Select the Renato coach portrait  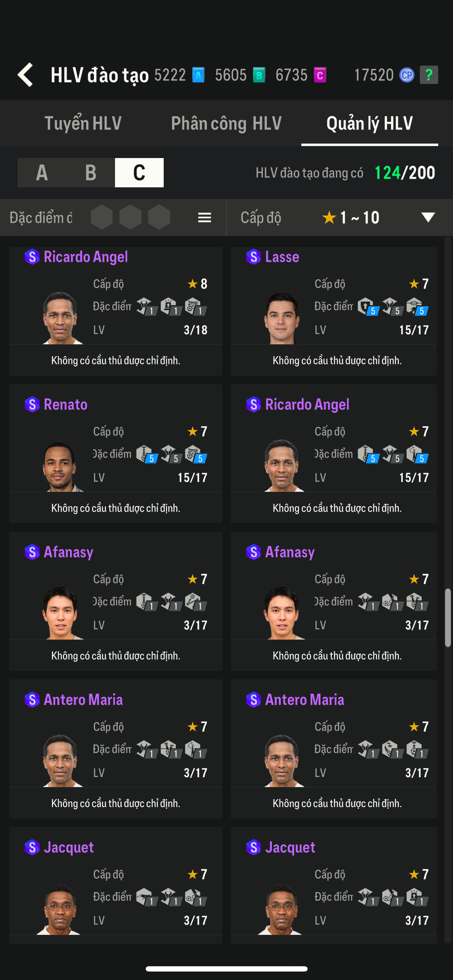click(x=60, y=466)
